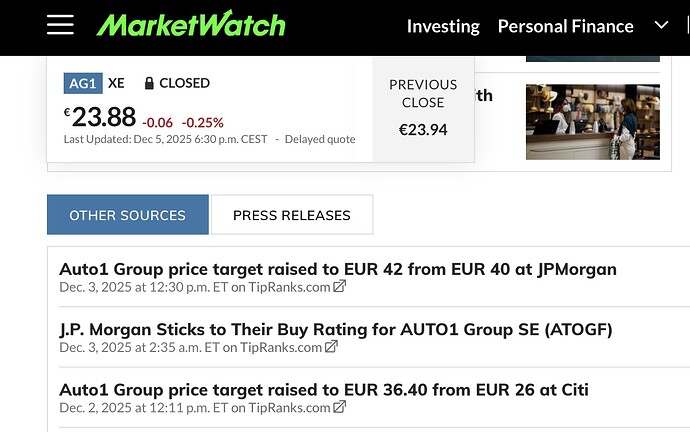The width and height of the screenshot is (690, 432).
Task: Click the lock icon beside CLOSED
Action: tap(149, 83)
